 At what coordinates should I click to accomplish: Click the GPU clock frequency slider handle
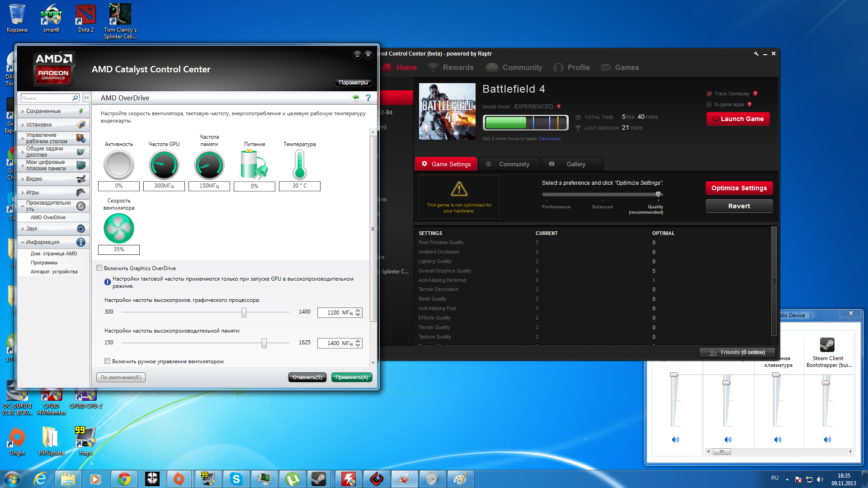click(x=244, y=312)
